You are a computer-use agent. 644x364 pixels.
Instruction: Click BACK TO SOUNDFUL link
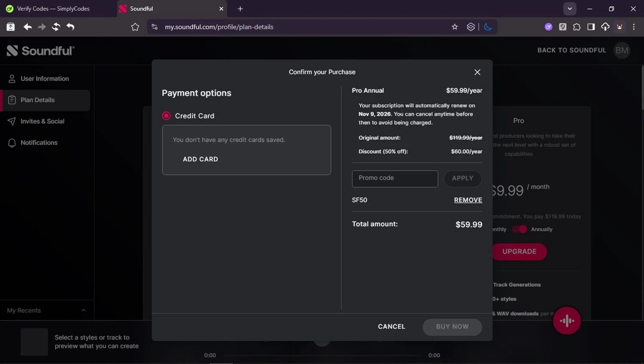coord(571,50)
